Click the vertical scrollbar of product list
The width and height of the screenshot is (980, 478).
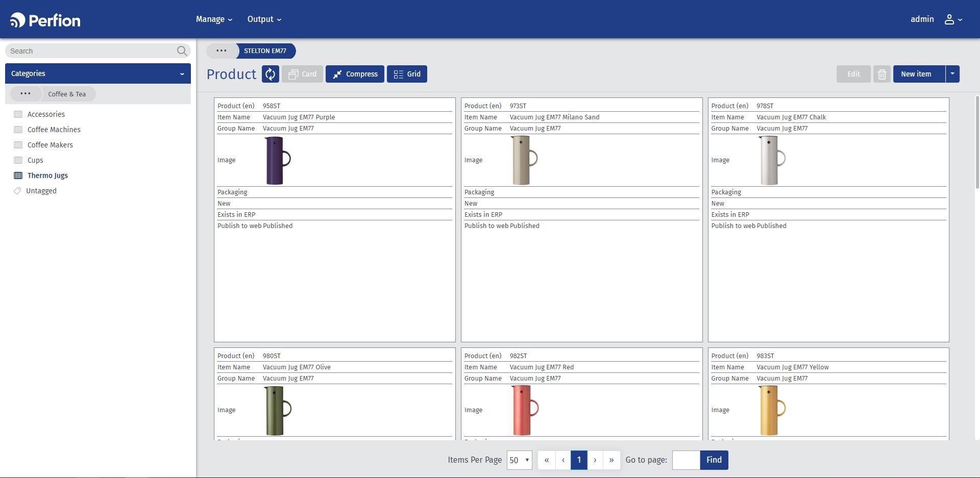(977, 142)
